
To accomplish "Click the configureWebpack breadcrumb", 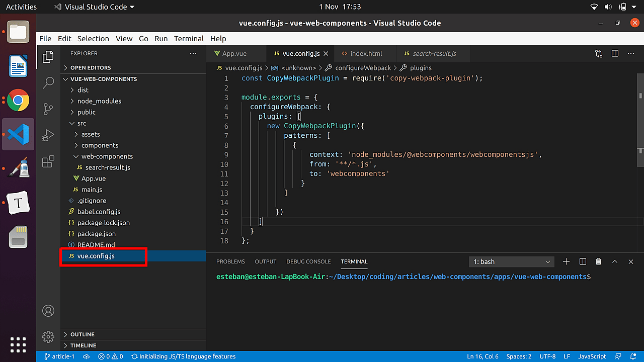I will pyautogui.click(x=363, y=68).
